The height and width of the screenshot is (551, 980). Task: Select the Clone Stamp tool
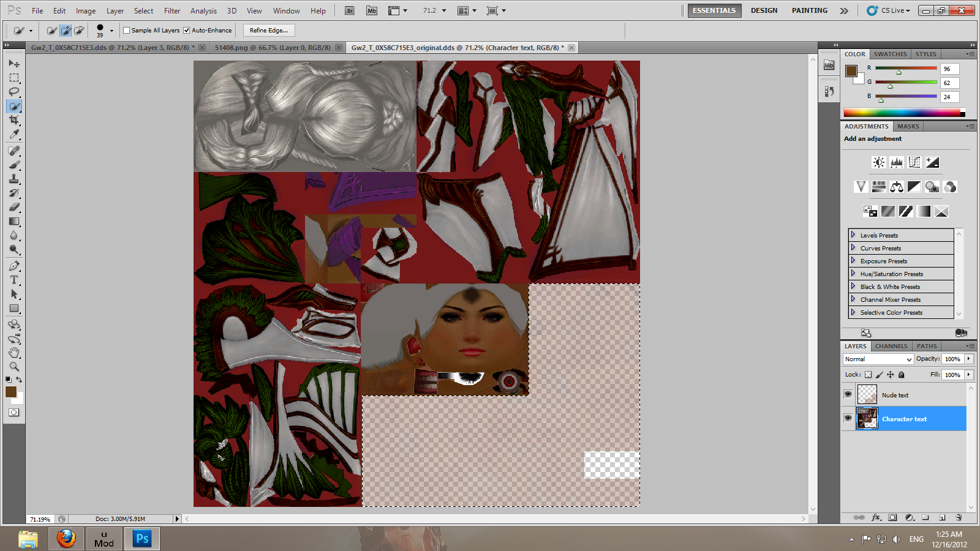click(x=14, y=179)
